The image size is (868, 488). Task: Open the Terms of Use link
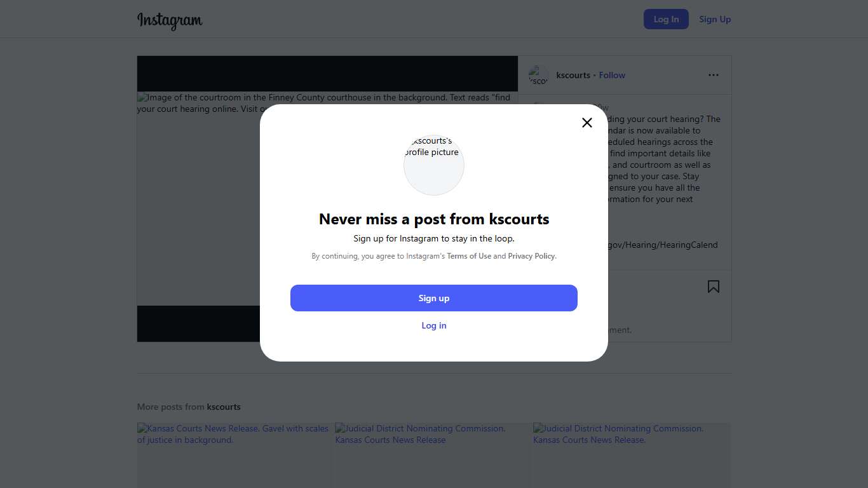coord(469,256)
